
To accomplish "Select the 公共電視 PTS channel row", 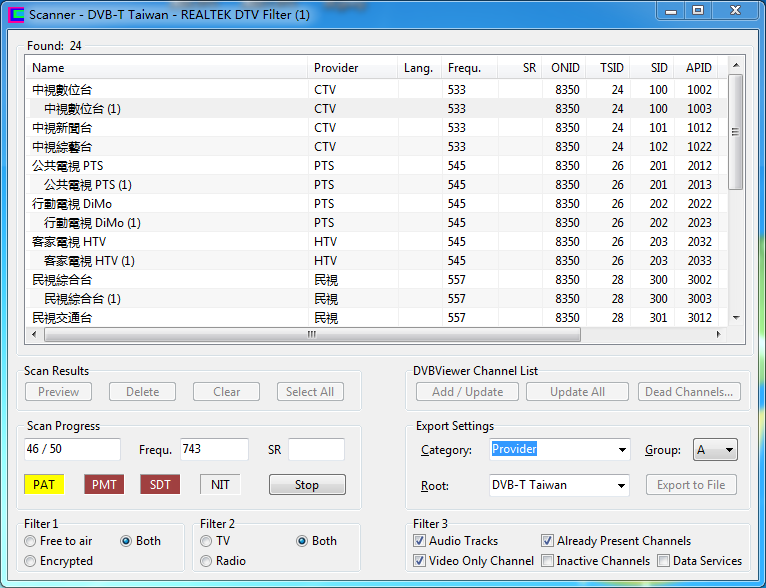I will coord(376,166).
